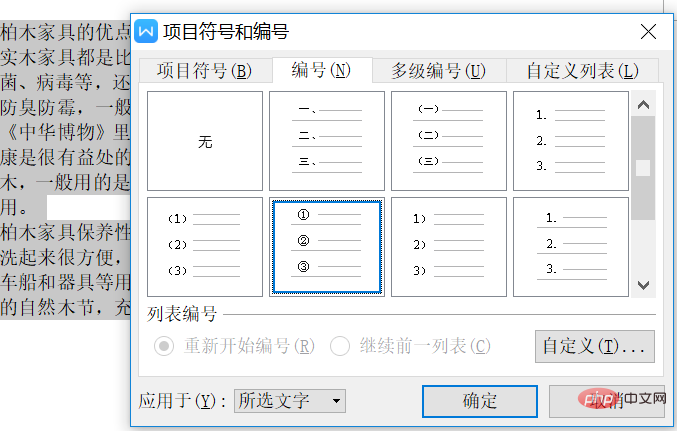The height and width of the screenshot is (431, 677).
Task: Pick the 1) 2) 3) numbering format
Action: click(449, 246)
